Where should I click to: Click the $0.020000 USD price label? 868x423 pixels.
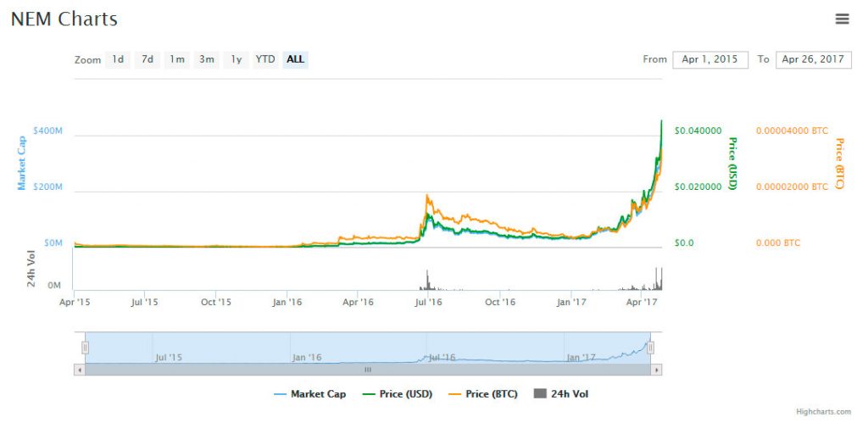point(698,186)
